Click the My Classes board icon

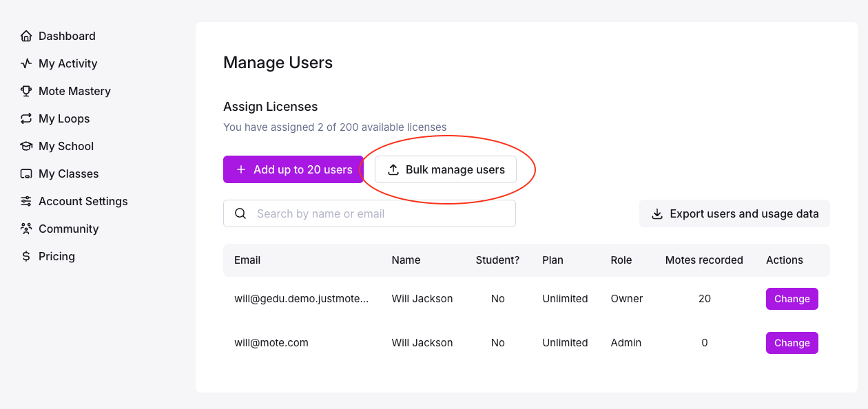26,174
